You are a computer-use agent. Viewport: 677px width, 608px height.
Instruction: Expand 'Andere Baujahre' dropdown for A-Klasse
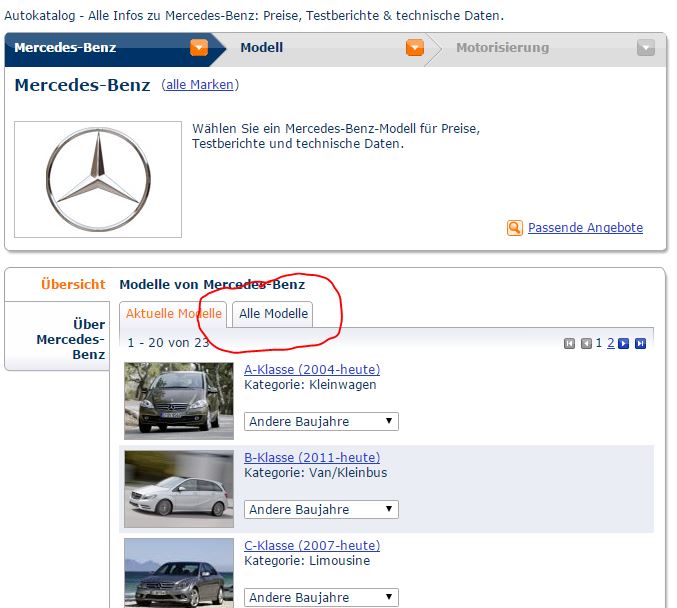click(321, 421)
